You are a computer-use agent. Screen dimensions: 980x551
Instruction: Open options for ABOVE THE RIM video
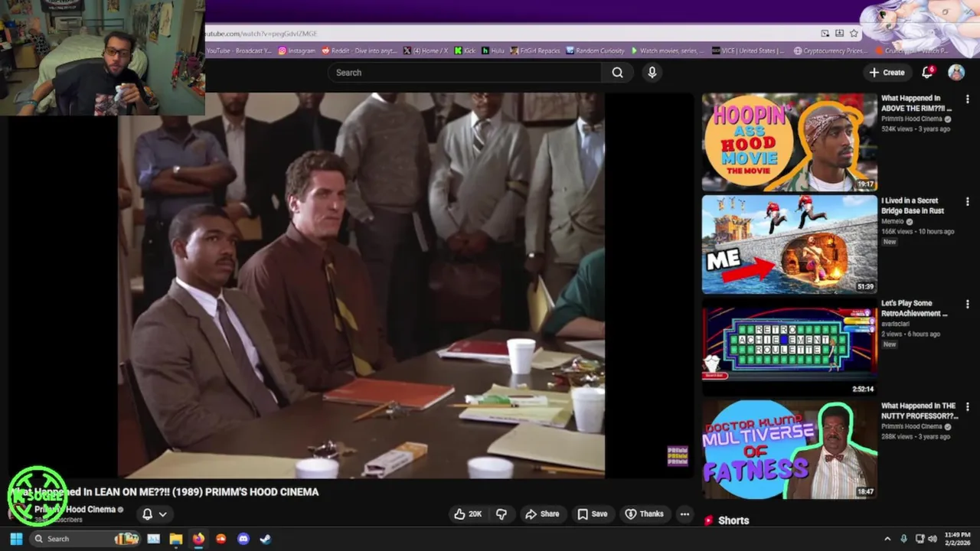tap(968, 99)
